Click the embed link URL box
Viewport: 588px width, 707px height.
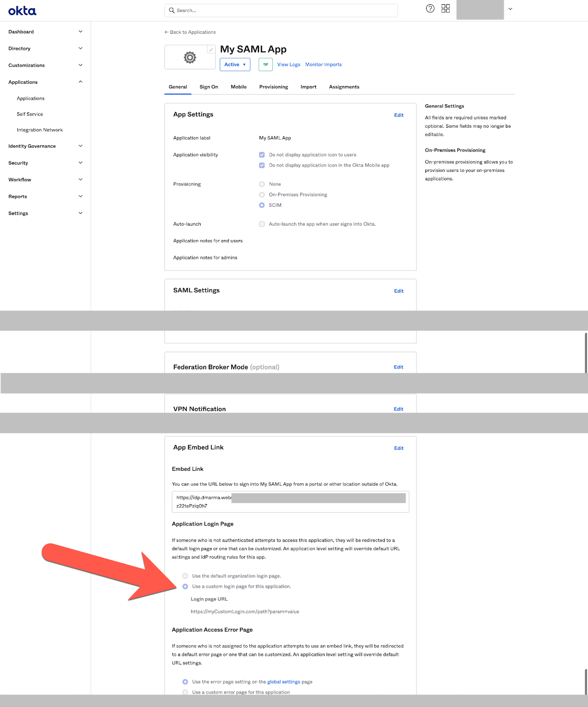(x=290, y=502)
